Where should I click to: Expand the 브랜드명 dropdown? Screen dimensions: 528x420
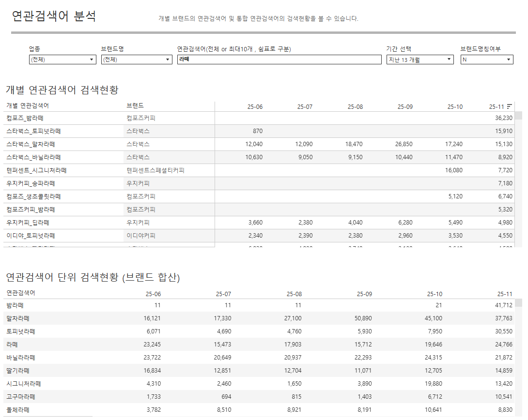tap(136, 60)
